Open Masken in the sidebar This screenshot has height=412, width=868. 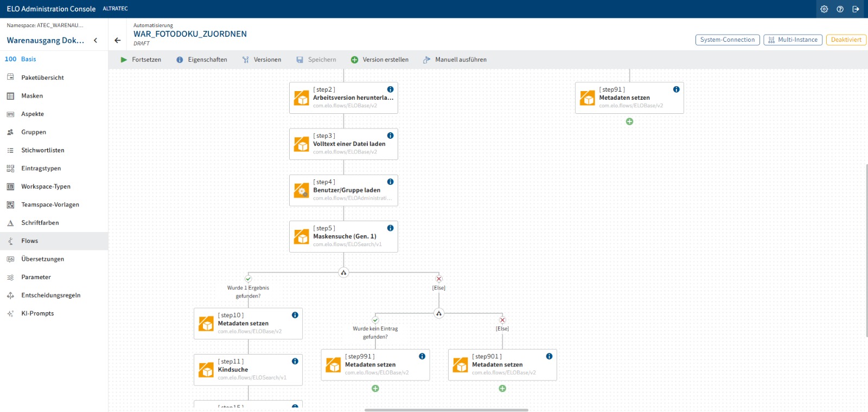[54, 96]
